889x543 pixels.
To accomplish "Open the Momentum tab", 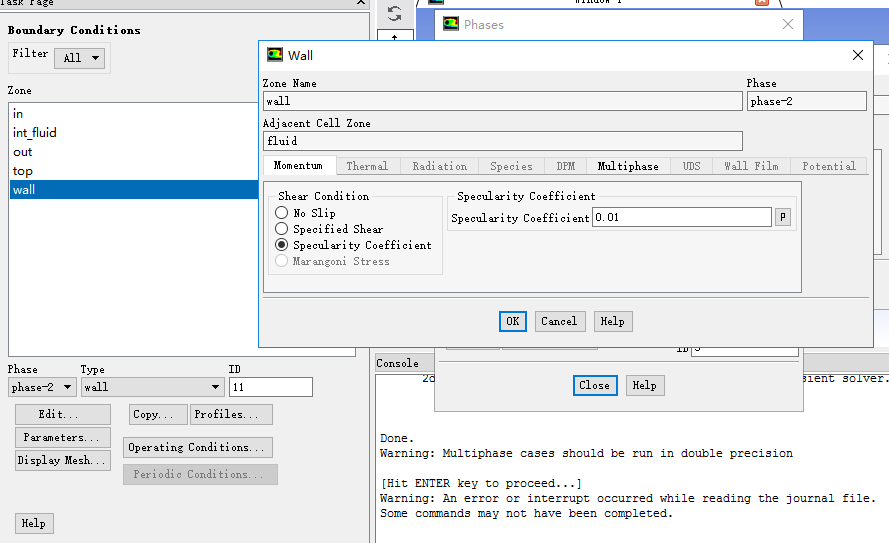I will tap(298, 166).
